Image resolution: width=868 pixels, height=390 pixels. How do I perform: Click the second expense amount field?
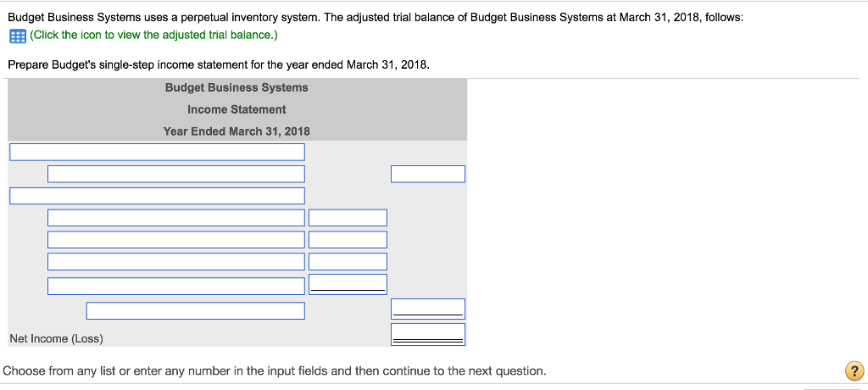[348, 240]
